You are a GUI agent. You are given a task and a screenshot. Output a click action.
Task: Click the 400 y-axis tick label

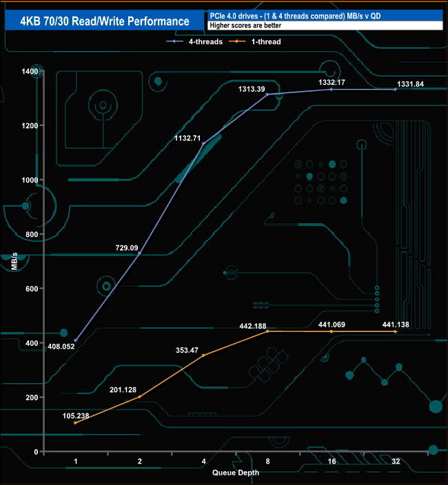(x=32, y=343)
